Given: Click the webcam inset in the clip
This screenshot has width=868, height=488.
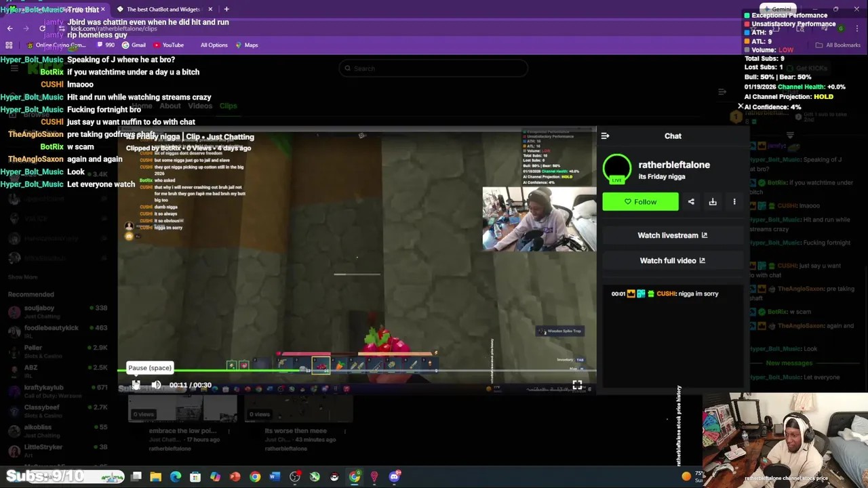Looking at the screenshot, I should pos(539,219).
